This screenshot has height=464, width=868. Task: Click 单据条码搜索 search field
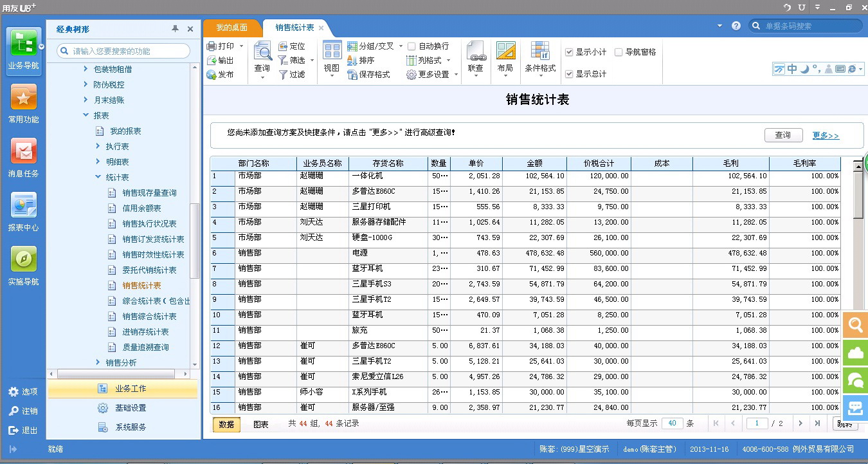806,26
